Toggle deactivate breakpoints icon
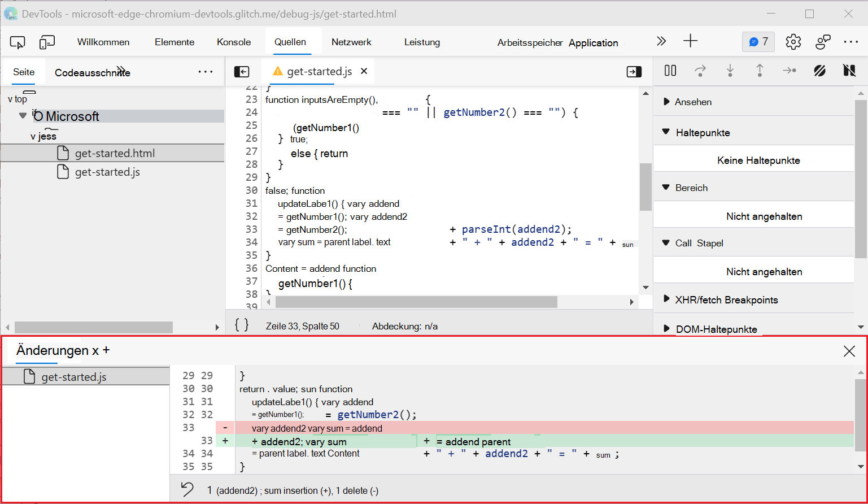868x504 pixels. 819,71
